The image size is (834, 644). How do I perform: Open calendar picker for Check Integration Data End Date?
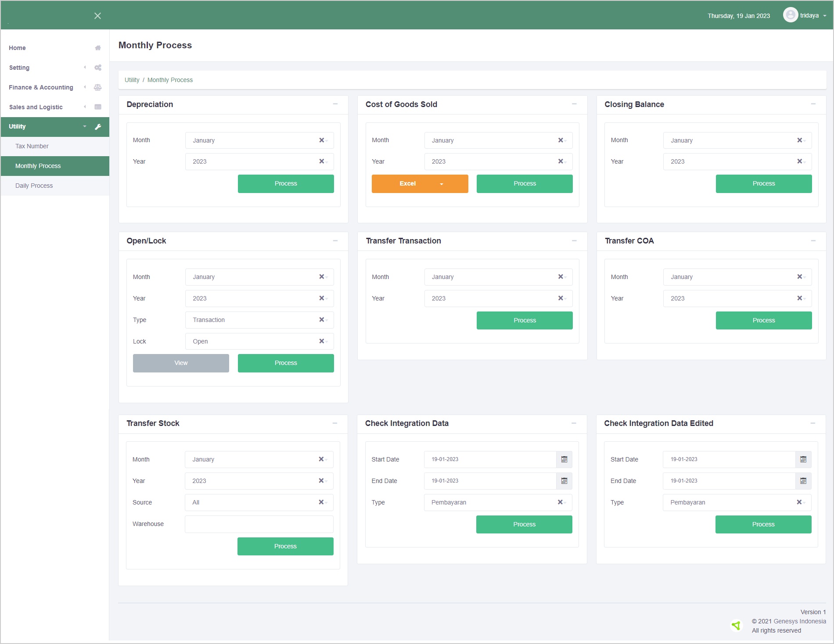[x=564, y=481]
